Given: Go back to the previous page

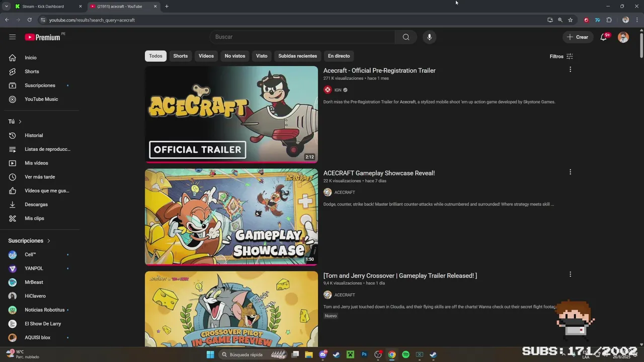Looking at the screenshot, I should [x=7, y=20].
